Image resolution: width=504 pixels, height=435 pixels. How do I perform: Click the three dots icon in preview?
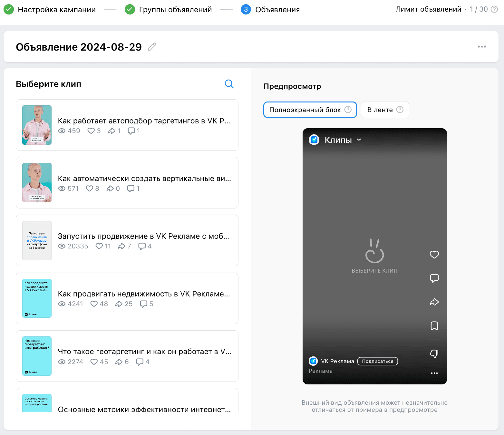pos(434,373)
